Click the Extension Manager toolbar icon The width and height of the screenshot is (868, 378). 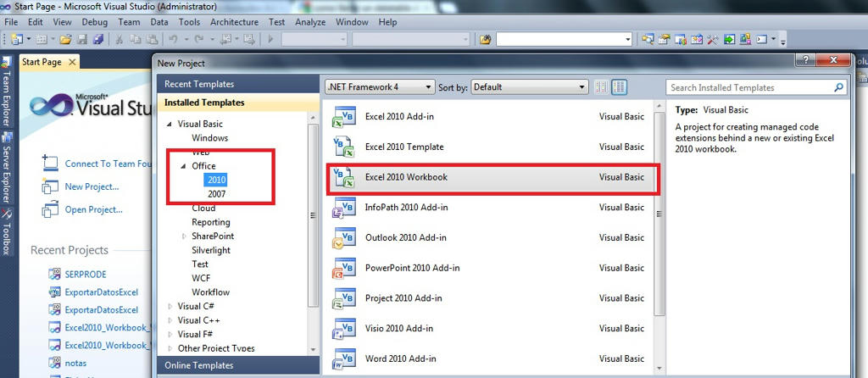[x=745, y=39]
